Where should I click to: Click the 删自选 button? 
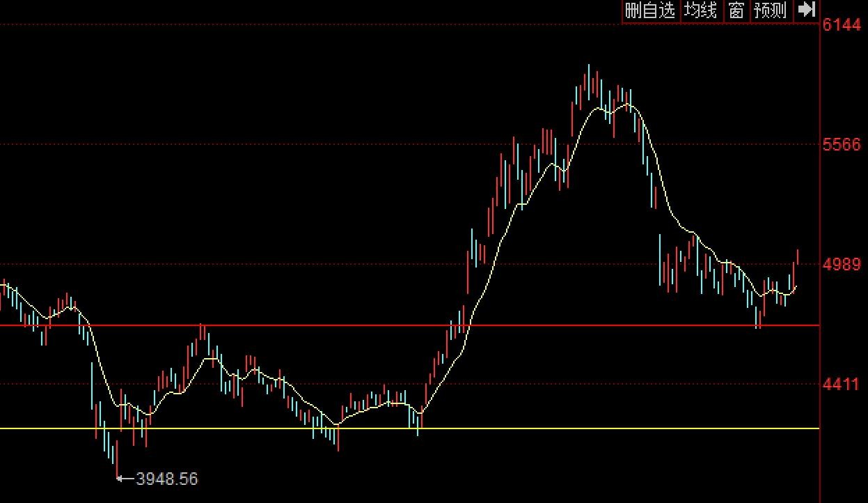(650, 10)
